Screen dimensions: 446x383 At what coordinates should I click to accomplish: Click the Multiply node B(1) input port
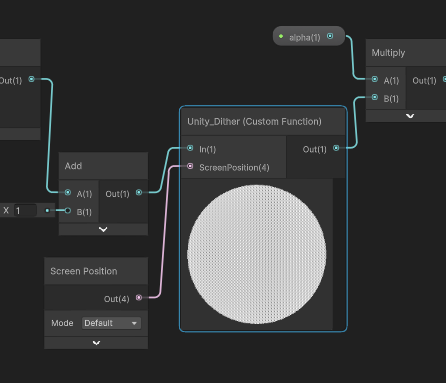[375, 97]
